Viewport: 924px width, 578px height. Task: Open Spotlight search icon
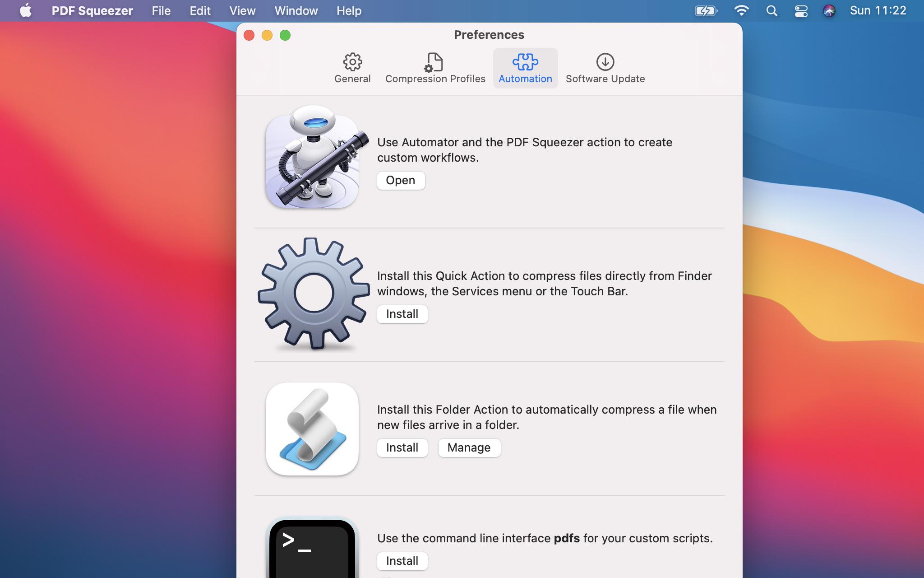click(772, 11)
